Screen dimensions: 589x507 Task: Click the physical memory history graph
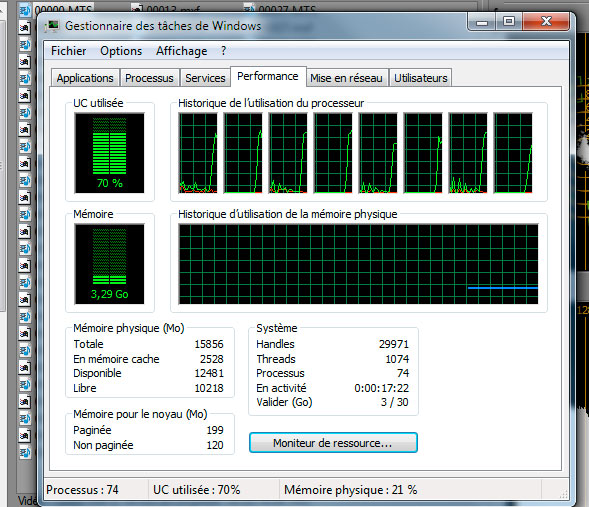tap(358, 264)
